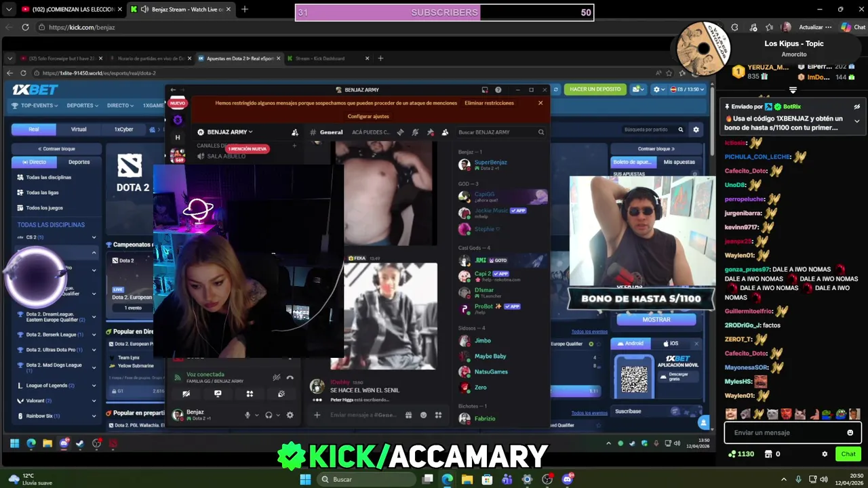Open pinned messages in Discord channel header
Viewport: 868px width, 488px height.
click(430, 132)
